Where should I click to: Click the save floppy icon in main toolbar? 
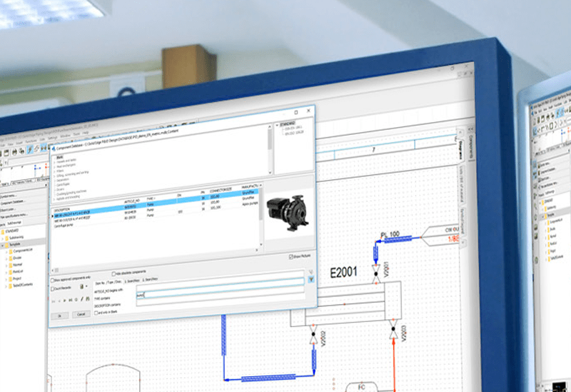pos(6,152)
